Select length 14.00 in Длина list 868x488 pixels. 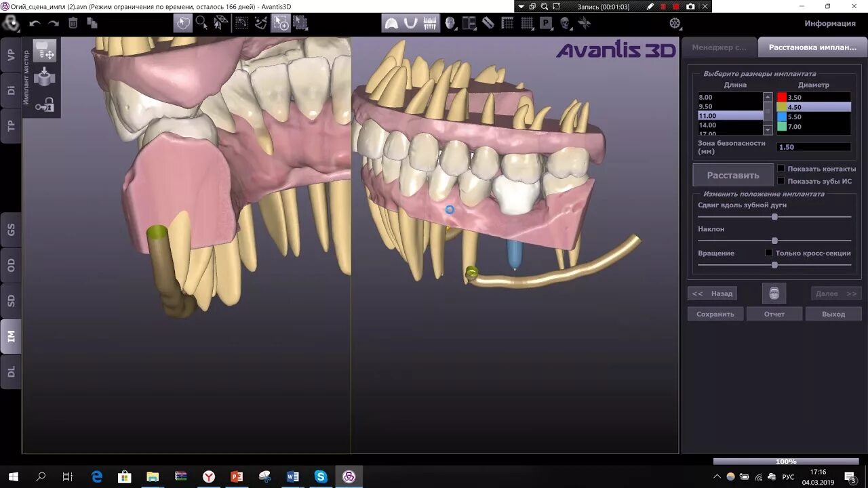pyautogui.click(x=730, y=125)
